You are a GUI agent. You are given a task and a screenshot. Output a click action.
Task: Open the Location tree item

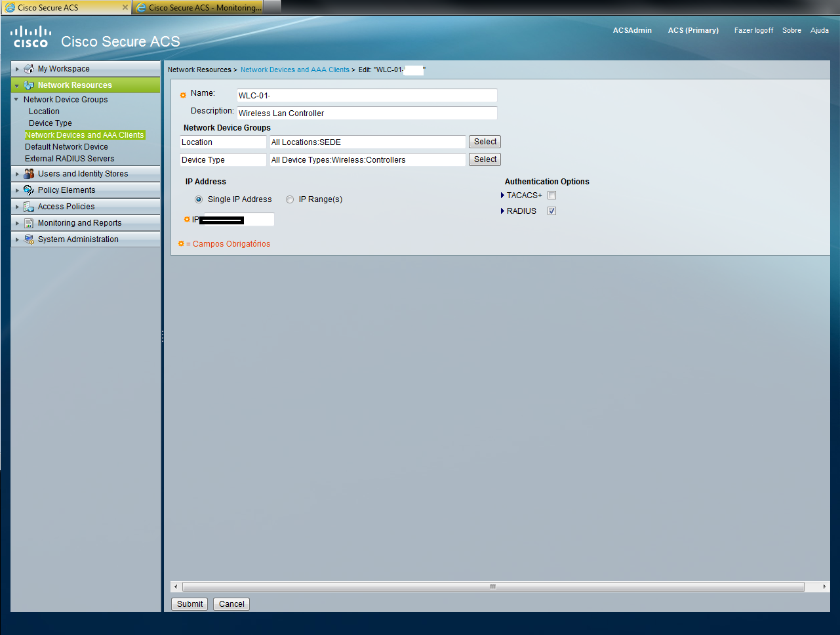coord(44,112)
